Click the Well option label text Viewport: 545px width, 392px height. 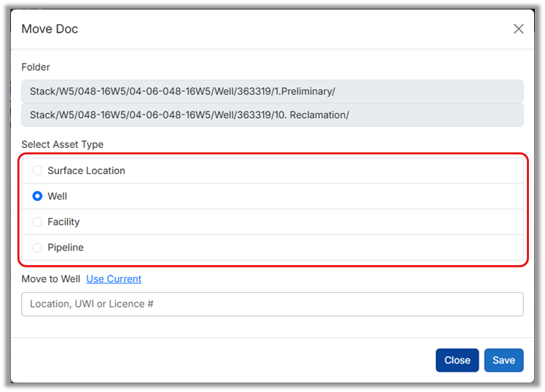(58, 196)
